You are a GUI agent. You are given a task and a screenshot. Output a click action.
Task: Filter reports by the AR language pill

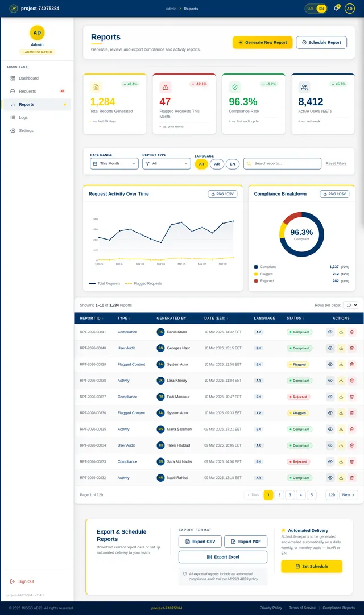217,164
